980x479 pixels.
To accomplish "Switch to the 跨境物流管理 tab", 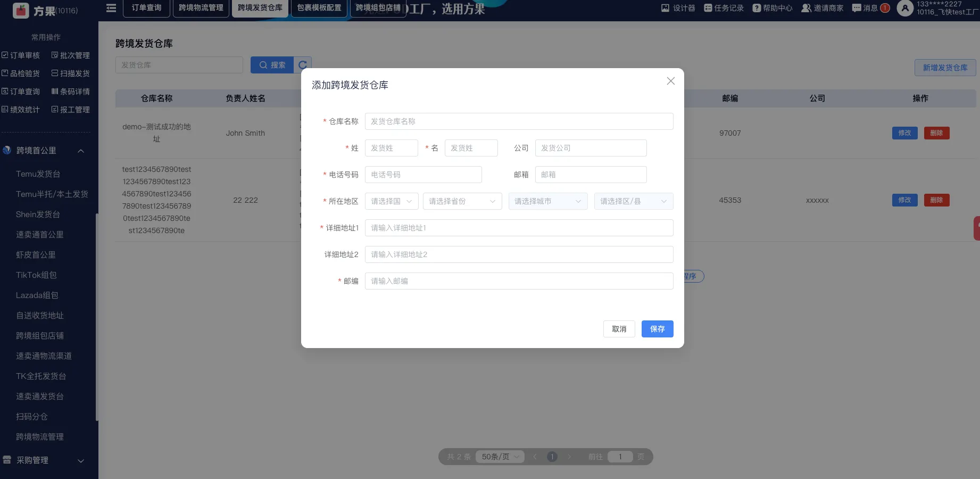I will tap(201, 8).
